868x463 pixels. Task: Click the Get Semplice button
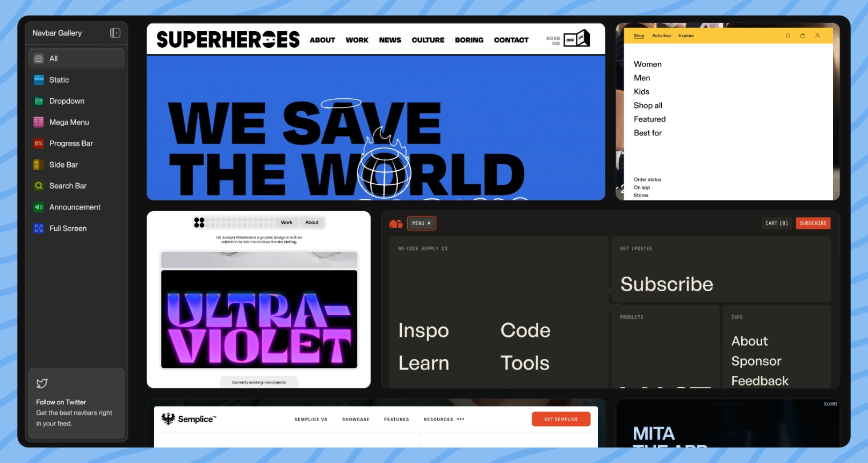tap(561, 419)
